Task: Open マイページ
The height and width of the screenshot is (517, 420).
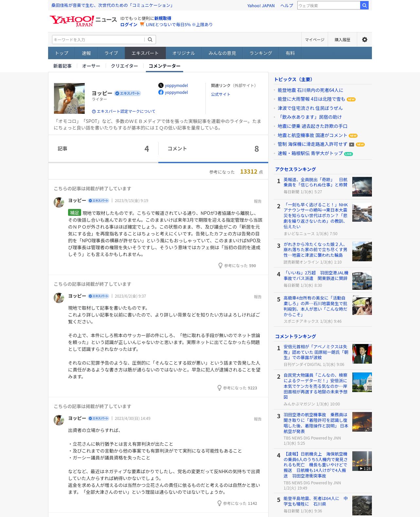Action: 315,40
